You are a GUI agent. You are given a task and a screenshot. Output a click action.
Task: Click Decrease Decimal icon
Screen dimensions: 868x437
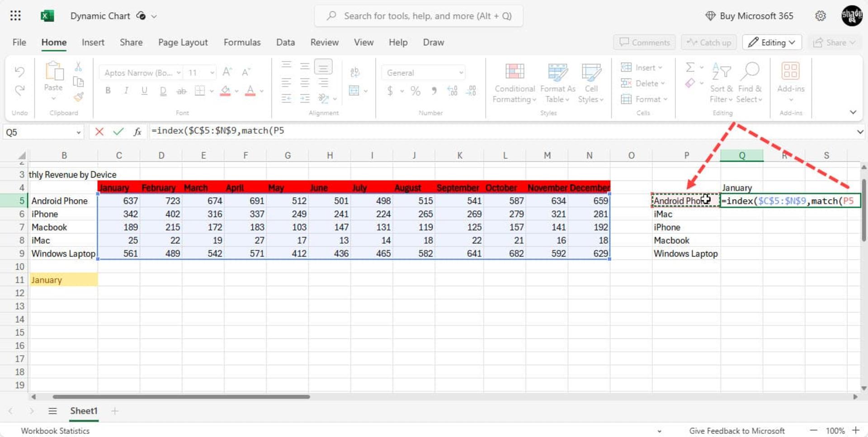click(x=471, y=91)
